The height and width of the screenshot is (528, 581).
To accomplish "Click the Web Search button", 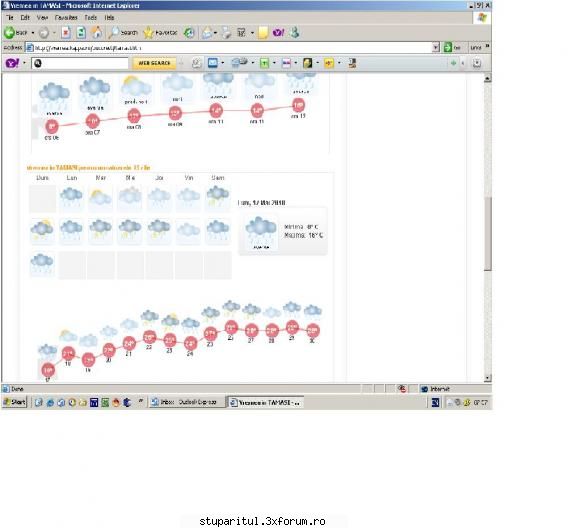I will point(154,63).
